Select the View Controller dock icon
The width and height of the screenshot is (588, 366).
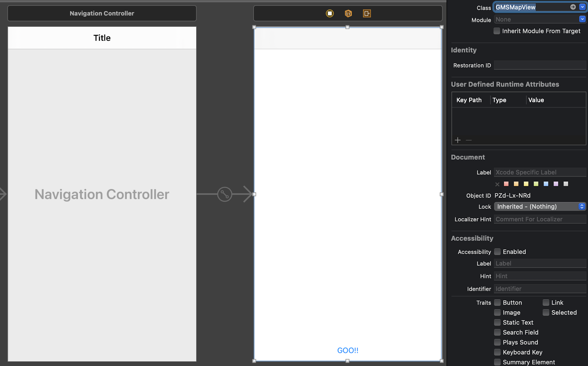(330, 14)
